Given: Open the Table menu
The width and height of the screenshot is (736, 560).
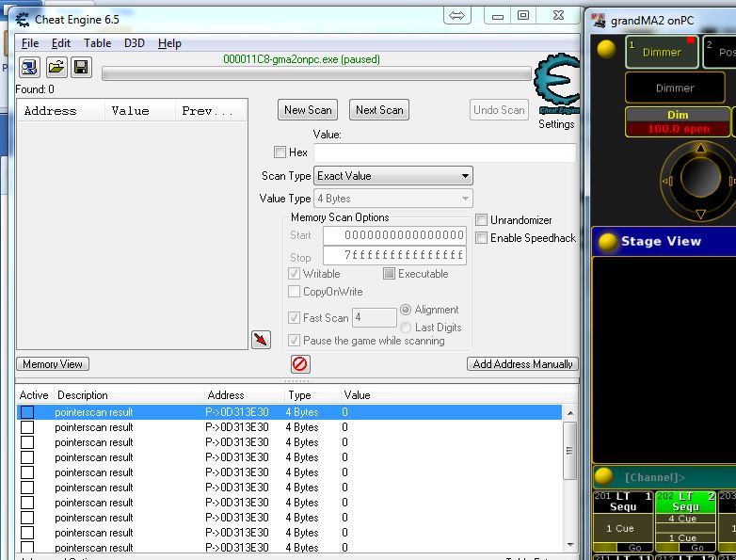Looking at the screenshot, I should pos(98,43).
